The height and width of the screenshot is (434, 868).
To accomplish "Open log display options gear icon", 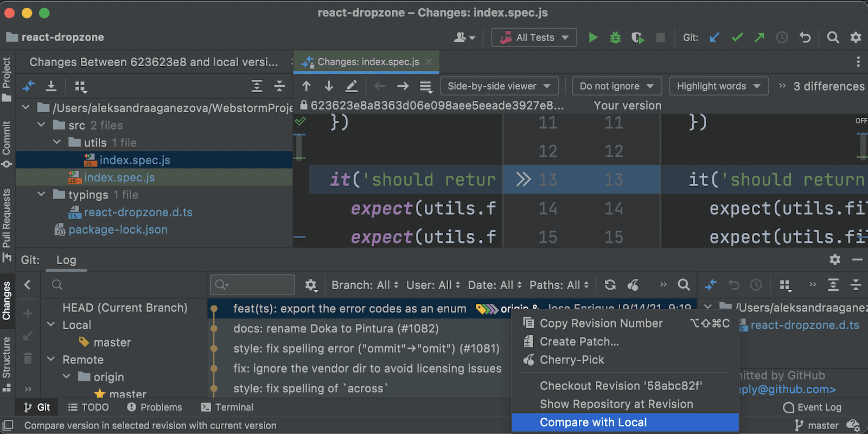I will tap(311, 285).
